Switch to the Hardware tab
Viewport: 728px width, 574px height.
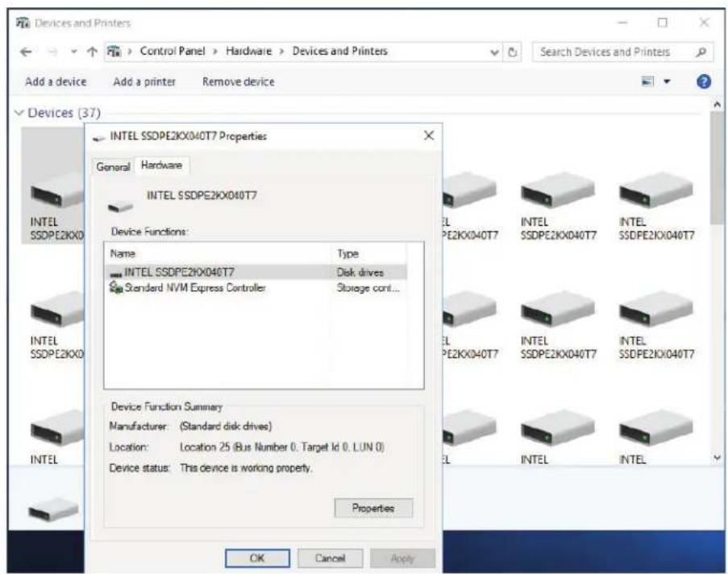[x=161, y=165]
